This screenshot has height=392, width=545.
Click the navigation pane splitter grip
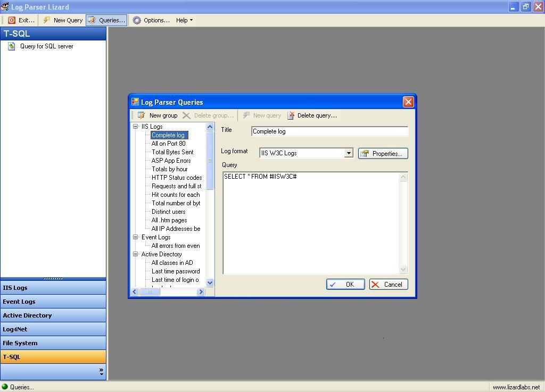click(x=53, y=279)
